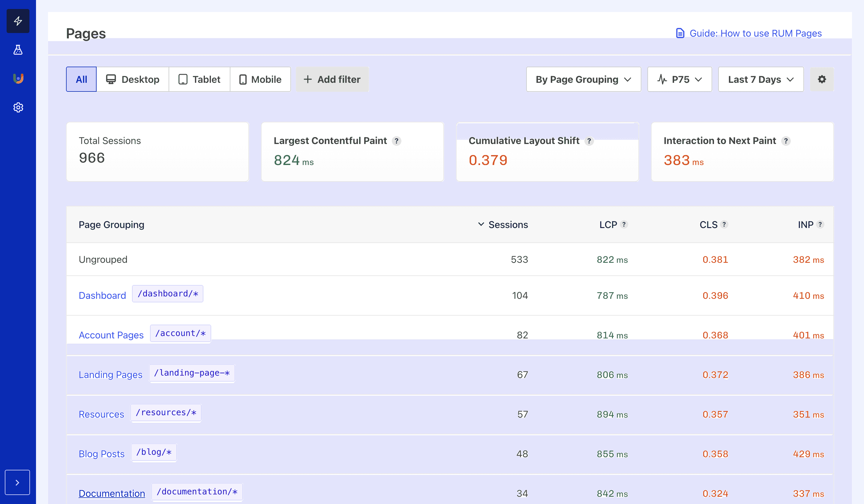This screenshot has width=864, height=504.
Task: Open the P75 percentile dropdown
Action: pyautogui.click(x=679, y=79)
